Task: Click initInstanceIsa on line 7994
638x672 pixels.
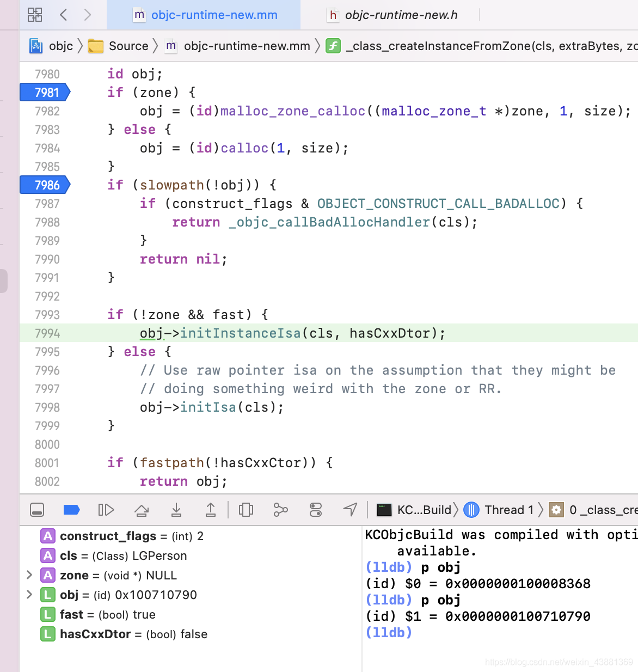Action: (x=241, y=333)
